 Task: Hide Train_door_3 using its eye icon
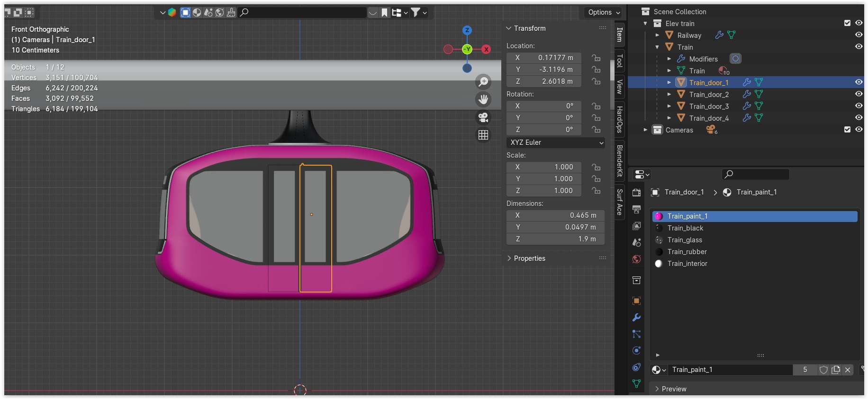tap(859, 106)
